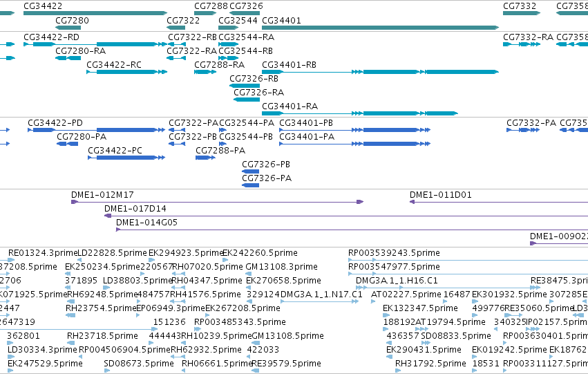588x374 pixels.
Task: Click the RP004506904.5prime EST
Action: click(x=81, y=356)
